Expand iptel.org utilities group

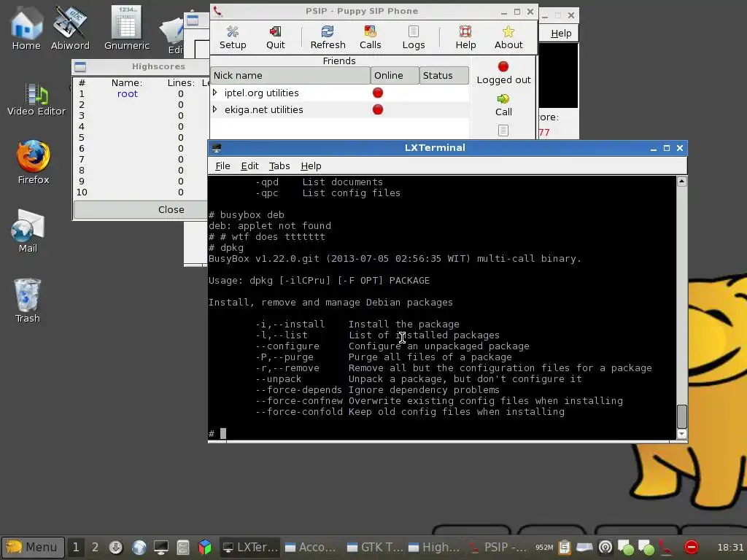(215, 93)
